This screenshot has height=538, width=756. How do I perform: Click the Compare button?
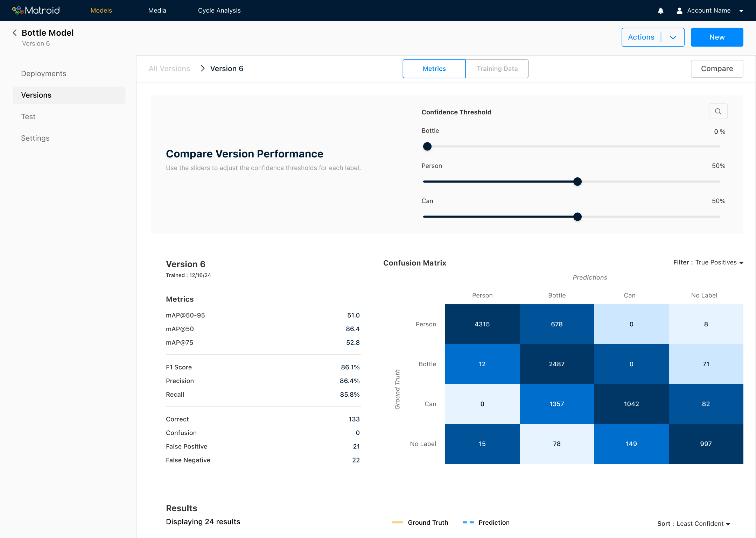[x=717, y=69]
